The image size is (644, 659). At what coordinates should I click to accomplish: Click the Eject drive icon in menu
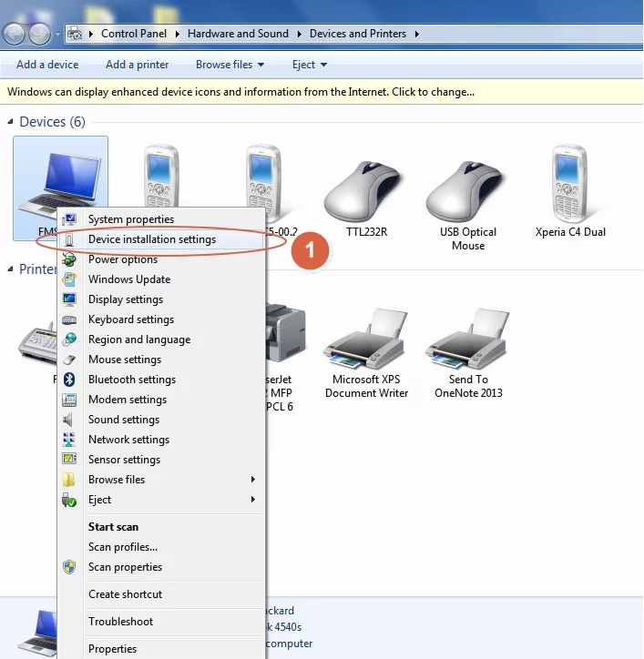[x=69, y=500]
